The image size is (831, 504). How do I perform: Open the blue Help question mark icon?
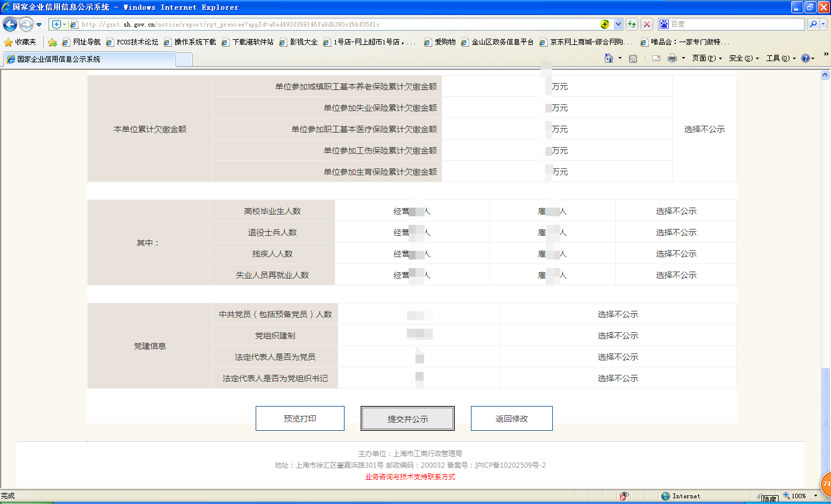click(806, 58)
